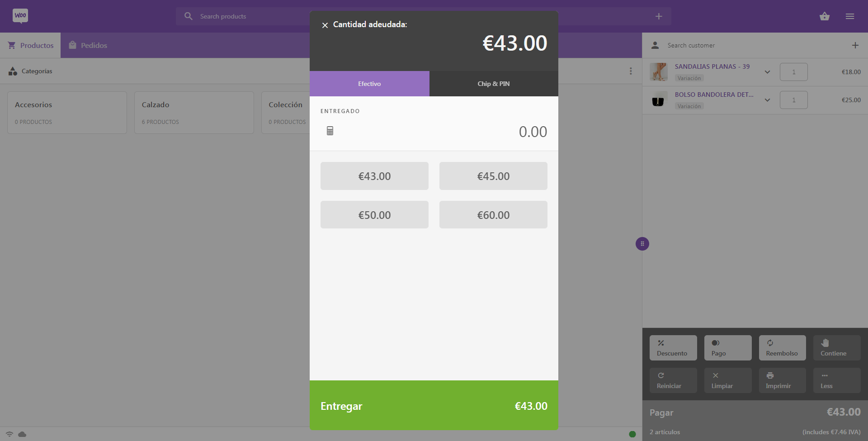Add a new customer with plus icon
The height and width of the screenshot is (441, 868).
pos(855,45)
